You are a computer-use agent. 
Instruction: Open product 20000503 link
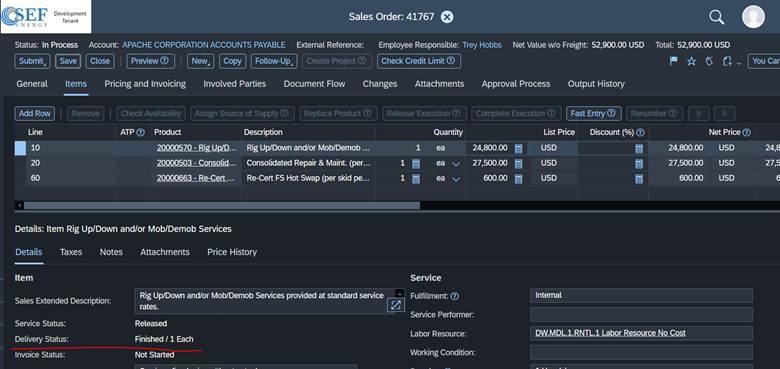(x=196, y=164)
